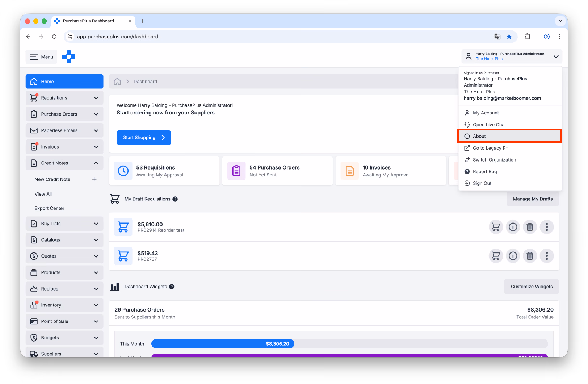Viewport: 588px width, 384px height.
Task: Click help icon beside My Draft Requisitions
Action: click(175, 199)
